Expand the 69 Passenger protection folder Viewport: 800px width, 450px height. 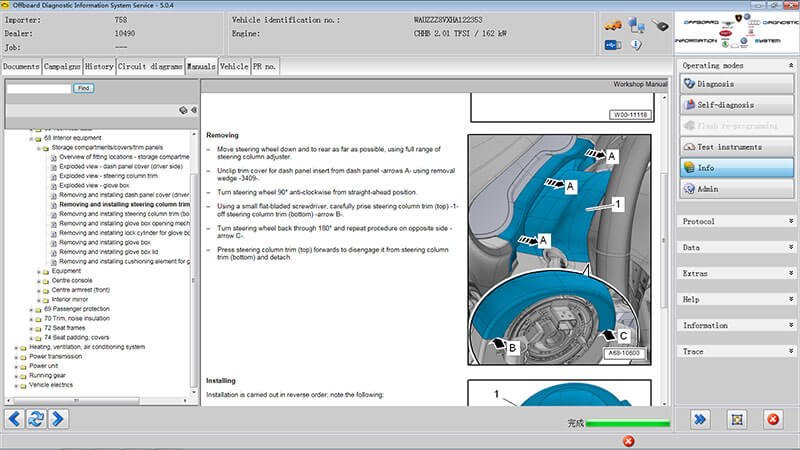click(31, 309)
